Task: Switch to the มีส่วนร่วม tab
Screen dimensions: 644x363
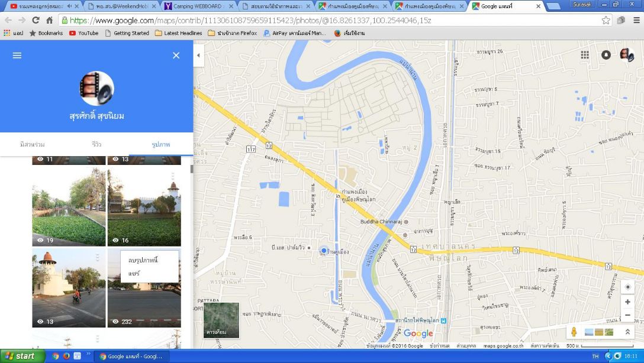Action: [x=32, y=144]
